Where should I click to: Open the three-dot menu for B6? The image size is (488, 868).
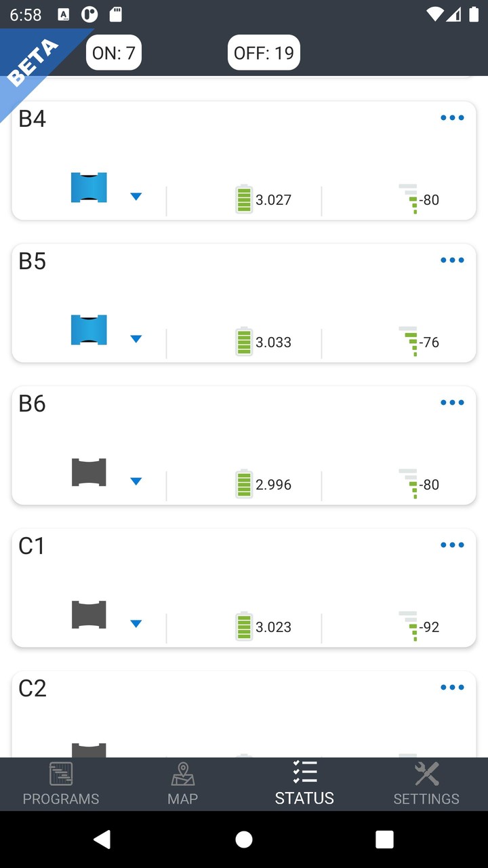452,403
